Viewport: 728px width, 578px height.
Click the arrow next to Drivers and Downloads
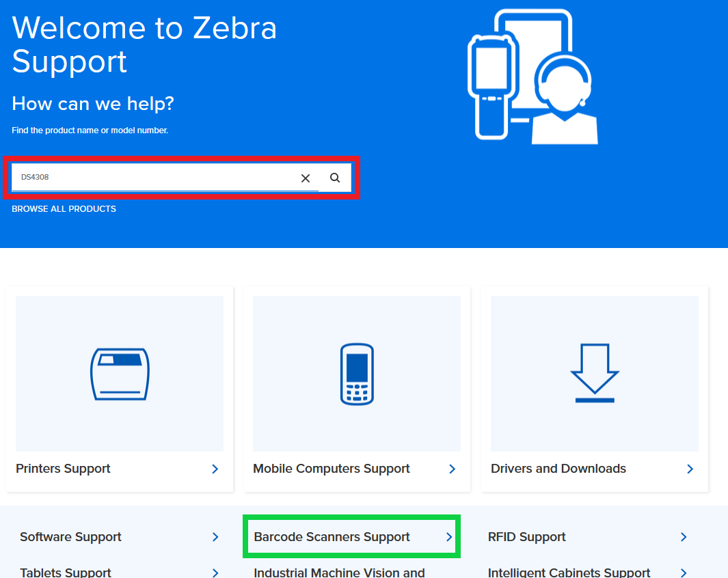point(690,469)
